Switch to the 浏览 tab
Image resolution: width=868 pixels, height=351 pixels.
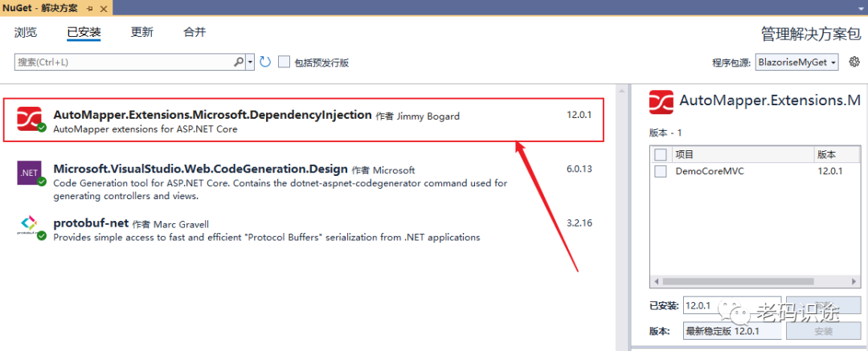coord(26,32)
